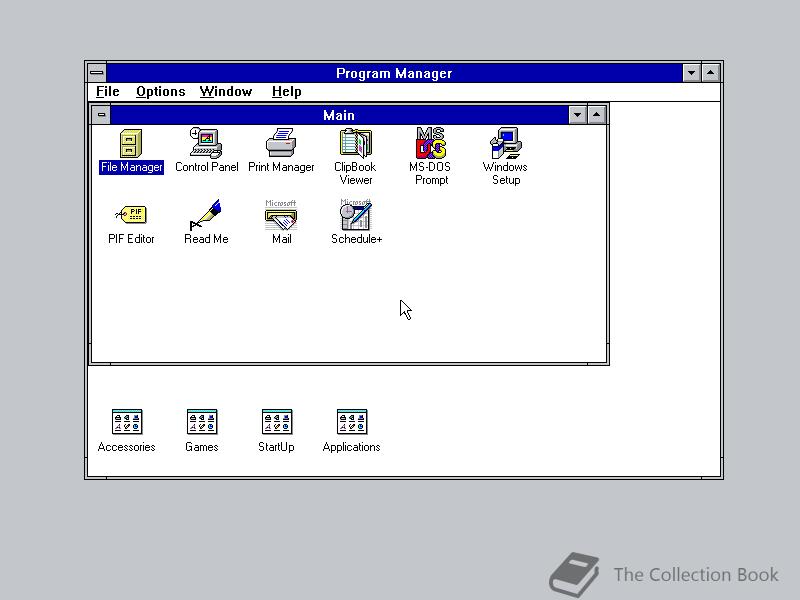Screen dimensions: 800x600
Task: Maximize the Program Manager window
Action: click(711, 73)
